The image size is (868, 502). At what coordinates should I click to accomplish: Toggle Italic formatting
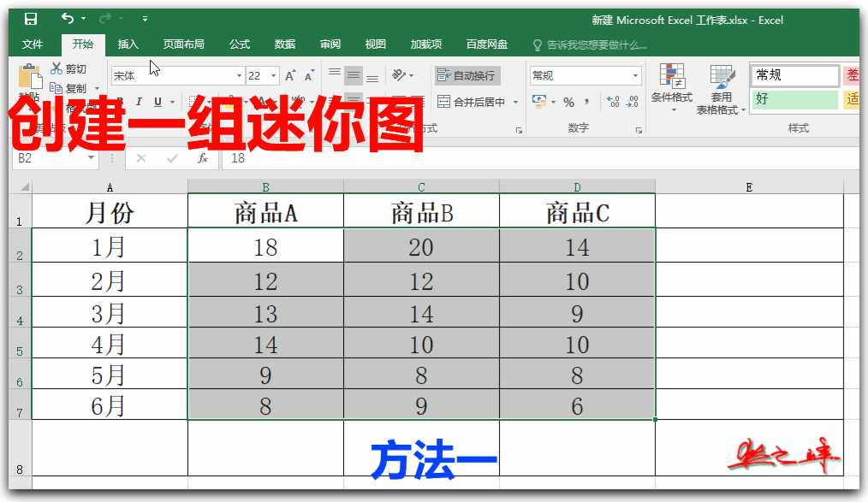(139, 102)
